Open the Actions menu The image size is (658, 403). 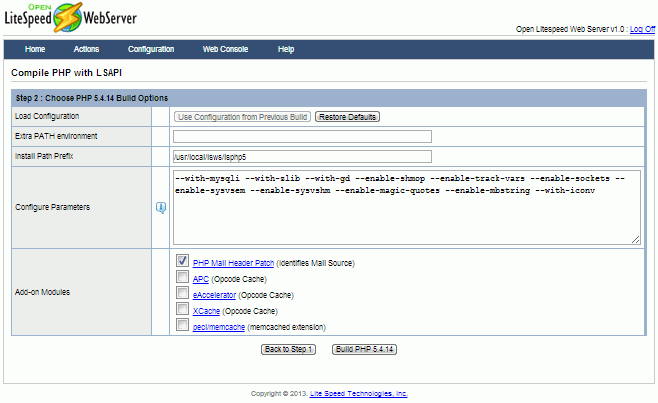(86, 49)
